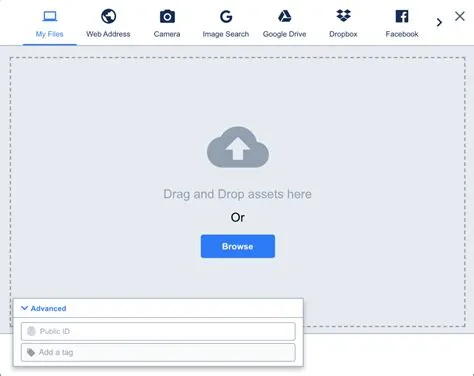The width and height of the screenshot is (474, 376).
Task: Click the cloud upload icon
Action: pos(238,147)
